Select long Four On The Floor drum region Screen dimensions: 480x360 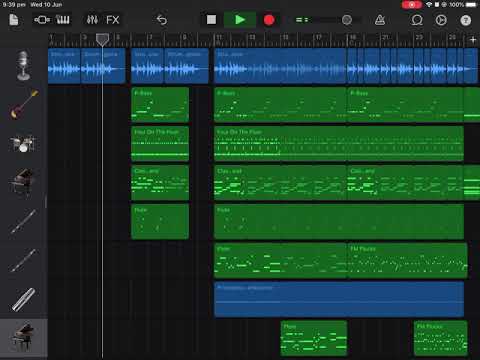tap(339, 144)
